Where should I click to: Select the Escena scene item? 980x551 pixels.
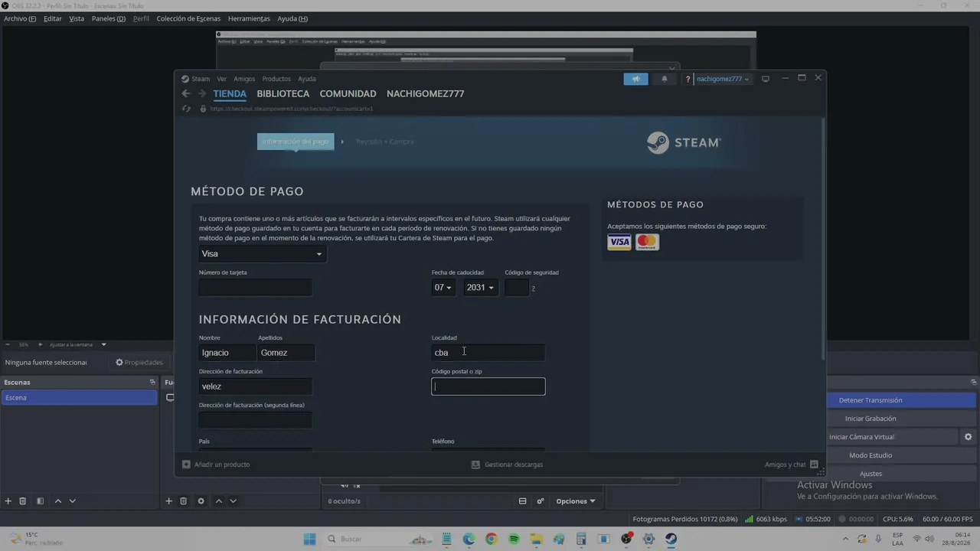click(x=79, y=398)
